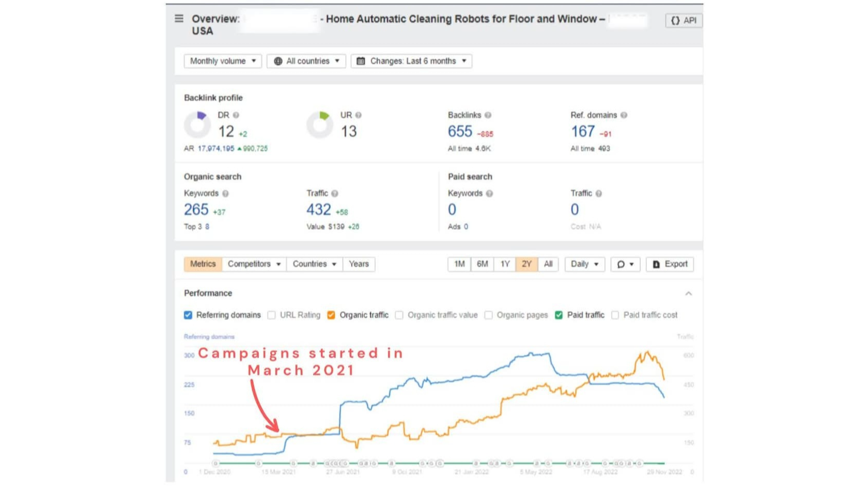Select the 1Y time range tab
The image size is (868, 488).
(505, 264)
